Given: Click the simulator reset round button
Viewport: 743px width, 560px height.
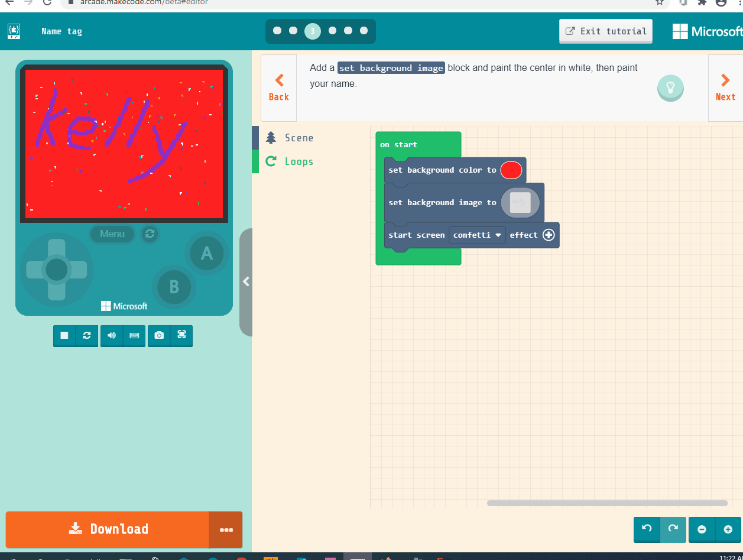Looking at the screenshot, I should pyautogui.click(x=150, y=234).
